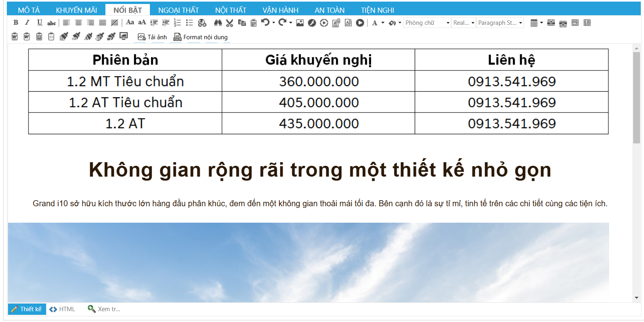Toggle underline formatting
644x322 pixels.
tap(39, 23)
